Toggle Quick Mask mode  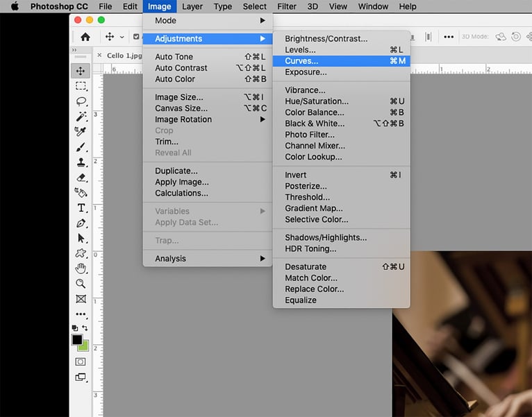click(x=81, y=361)
